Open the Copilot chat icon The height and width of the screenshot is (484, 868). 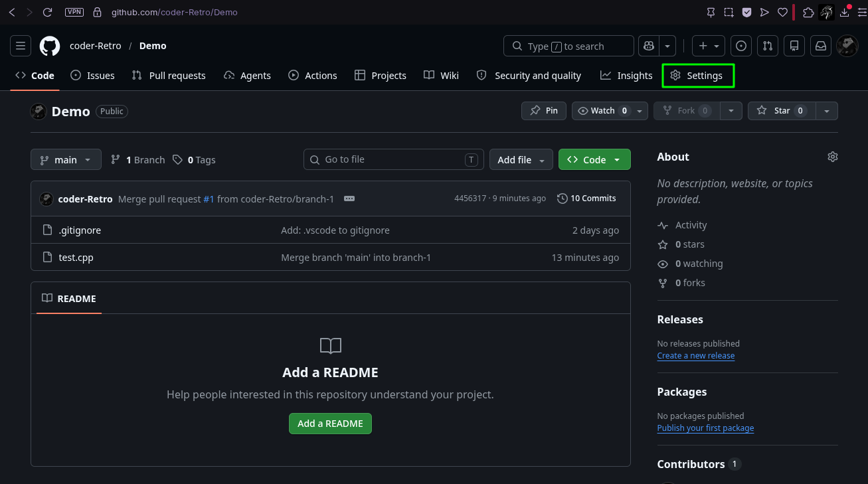649,46
